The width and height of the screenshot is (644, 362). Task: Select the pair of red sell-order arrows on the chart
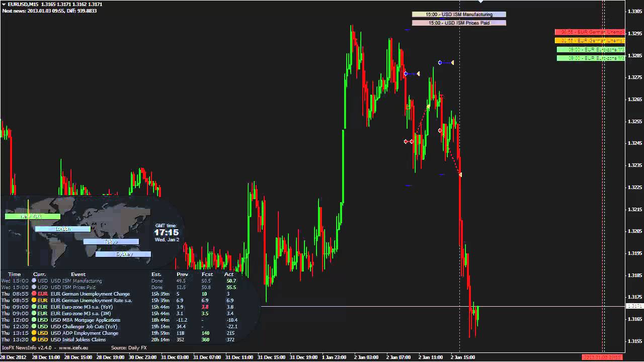tap(409, 142)
